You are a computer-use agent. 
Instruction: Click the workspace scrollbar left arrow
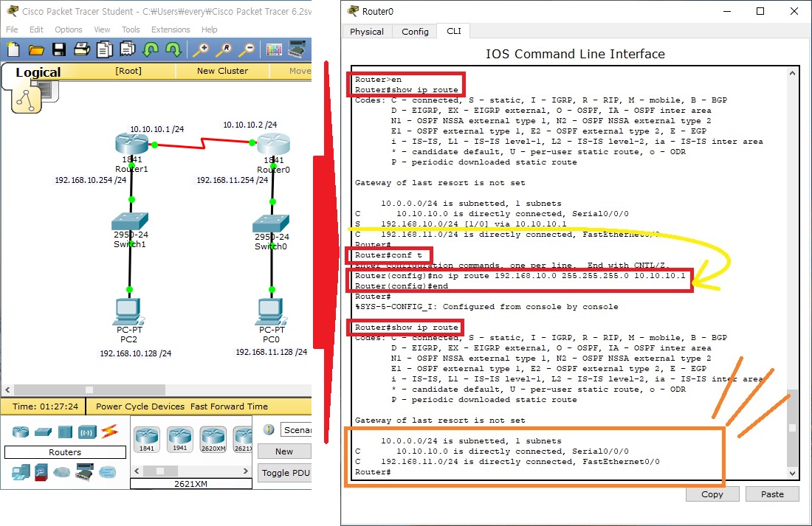(7, 390)
